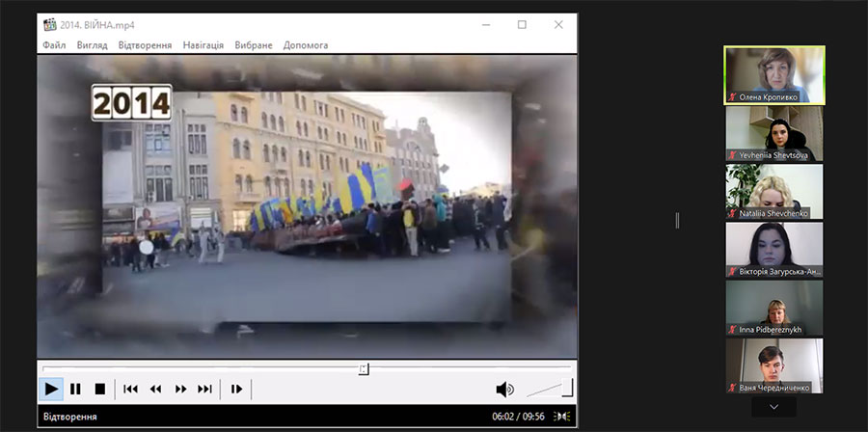Click the fast-forward (increase speed) button
The width and height of the screenshot is (868, 432).
(x=180, y=389)
